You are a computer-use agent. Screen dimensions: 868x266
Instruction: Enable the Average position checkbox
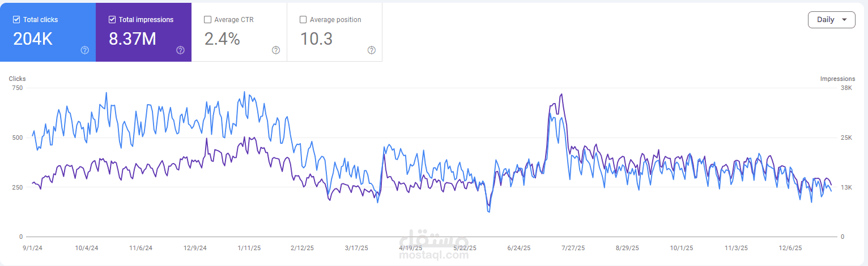(304, 20)
